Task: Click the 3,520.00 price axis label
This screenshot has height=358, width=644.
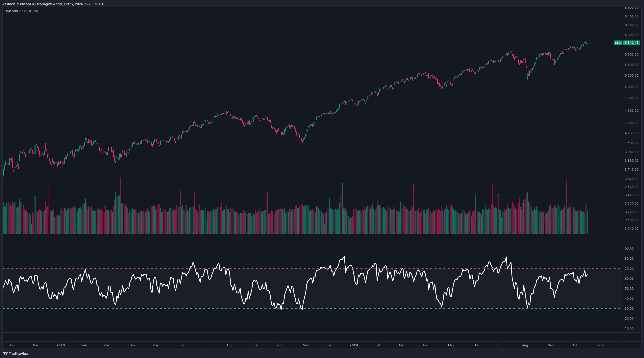Action: pyautogui.click(x=632, y=187)
